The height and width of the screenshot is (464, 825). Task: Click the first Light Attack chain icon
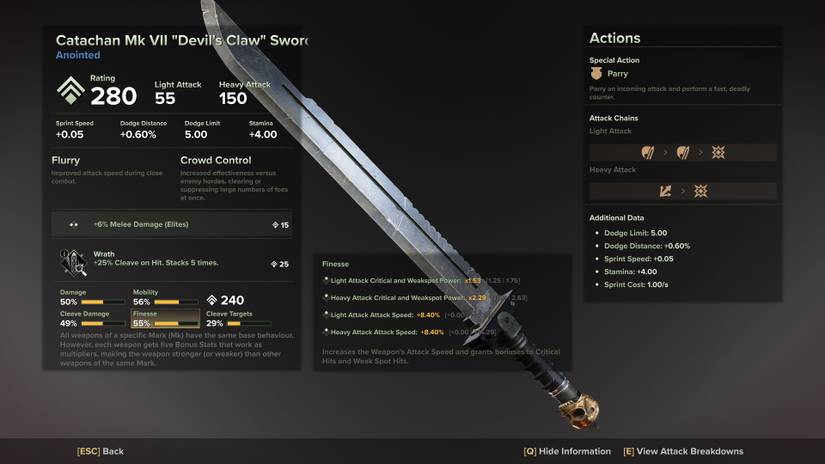point(648,153)
